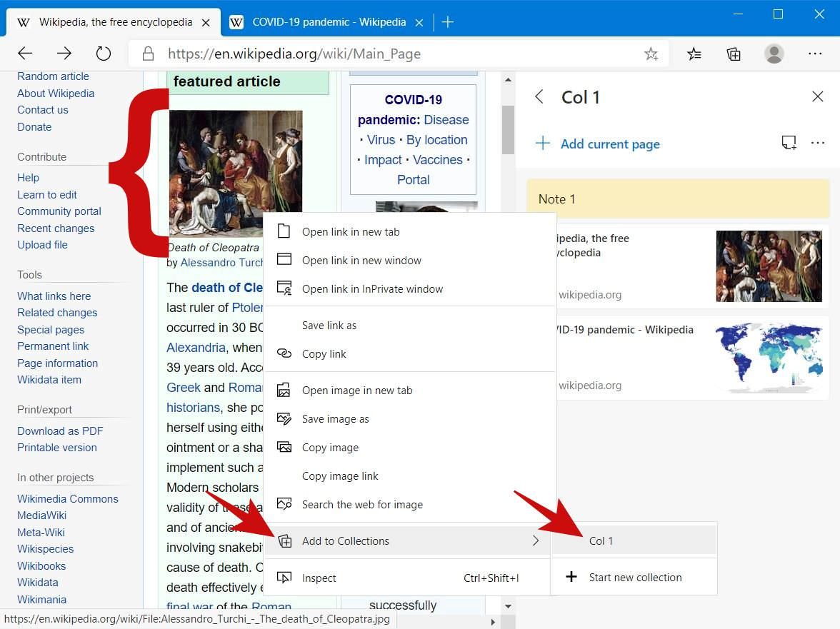Open Cleopatra painting thumbnail in collection
The height and width of the screenshot is (629, 840).
coord(769,266)
